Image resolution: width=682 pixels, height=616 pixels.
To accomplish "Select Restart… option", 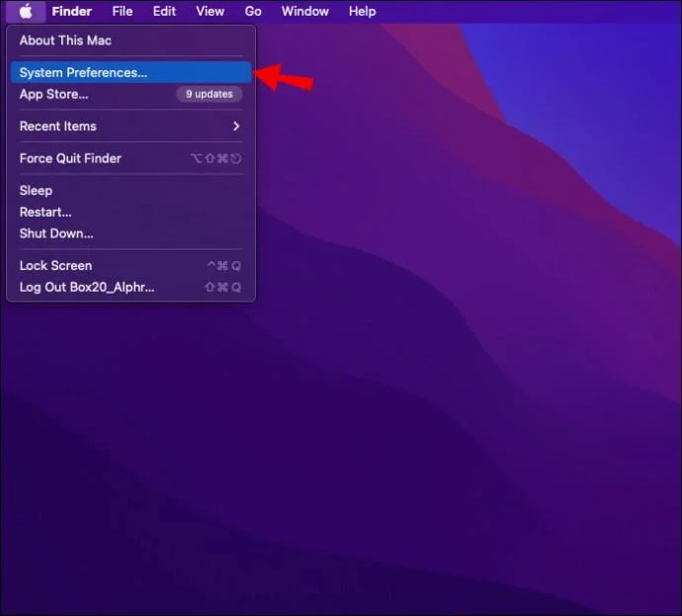I will click(130, 212).
